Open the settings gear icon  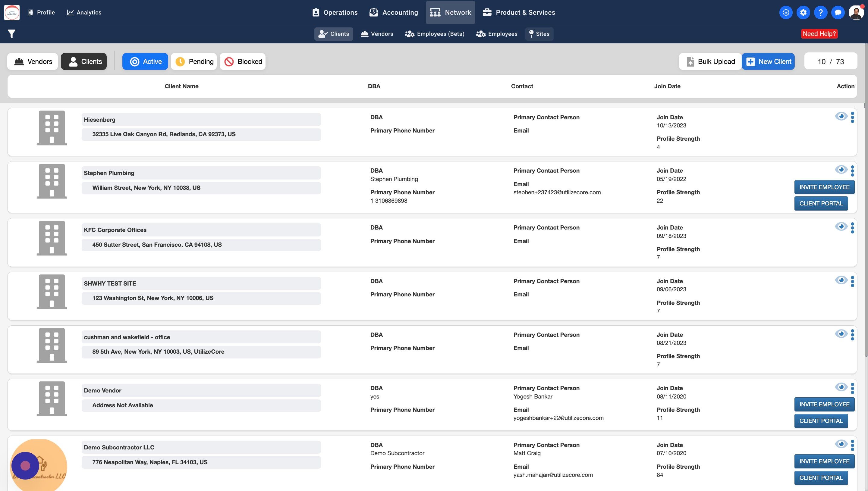[x=803, y=12]
